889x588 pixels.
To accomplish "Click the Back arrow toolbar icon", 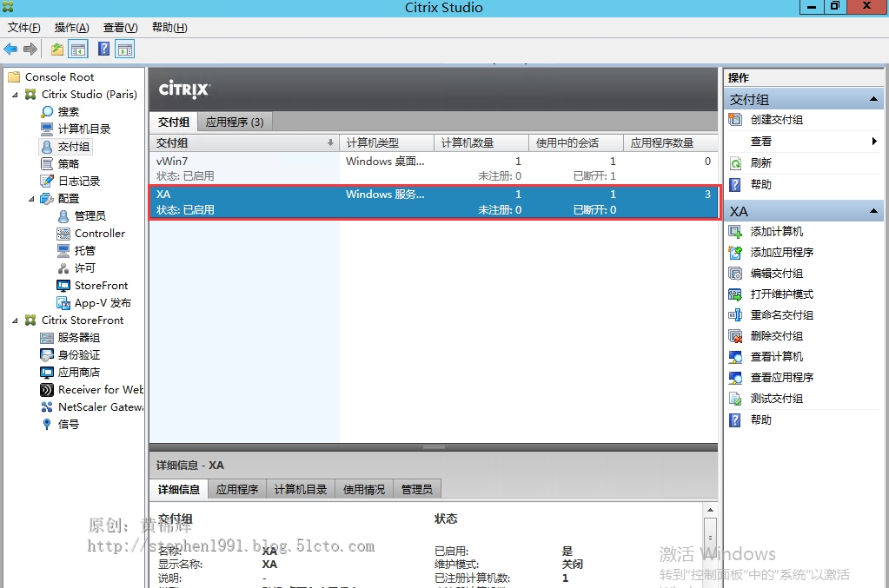I will [10, 50].
